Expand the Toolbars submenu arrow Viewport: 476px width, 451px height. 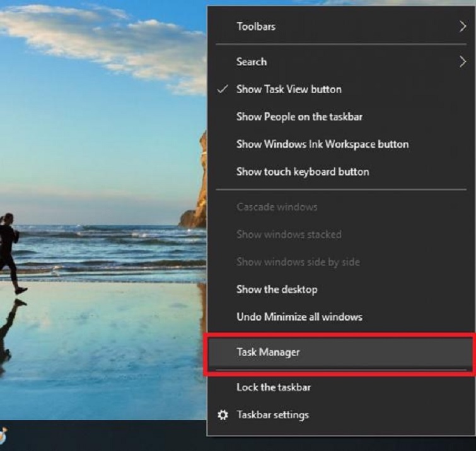click(x=462, y=26)
